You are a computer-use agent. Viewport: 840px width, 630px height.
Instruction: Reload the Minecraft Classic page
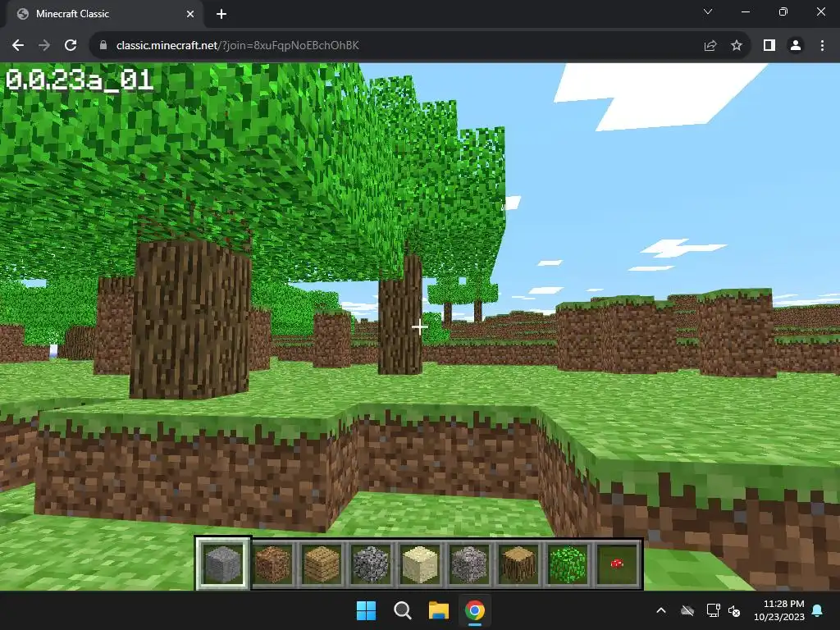pos(71,46)
